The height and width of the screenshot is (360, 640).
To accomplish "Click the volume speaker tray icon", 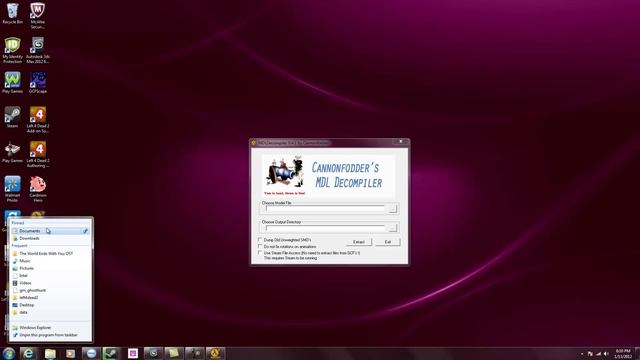I will coord(606,353).
